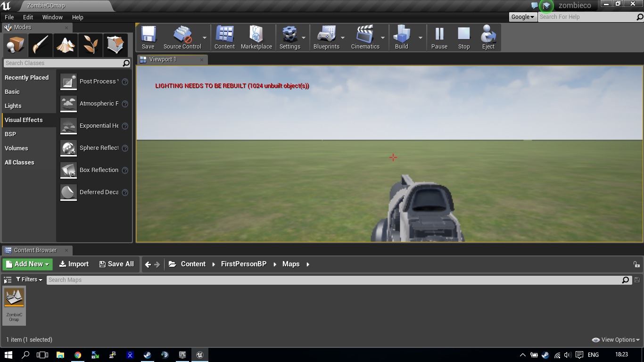
Task: Select Exponential Height Fog class item
Action: click(x=94, y=126)
